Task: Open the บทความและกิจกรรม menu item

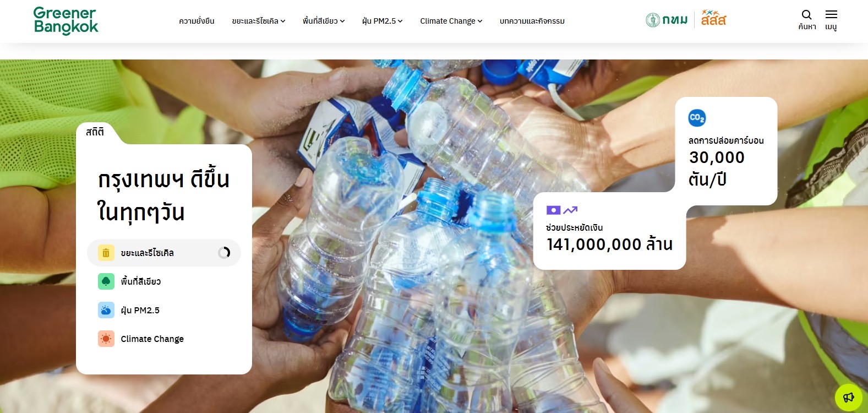Action: [532, 21]
